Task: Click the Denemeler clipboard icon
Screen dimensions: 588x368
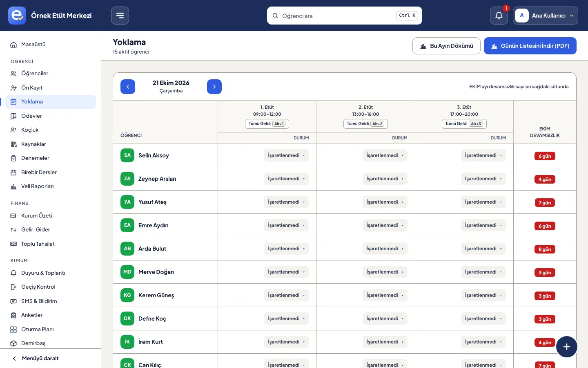Action: pyautogui.click(x=13, y=158)
